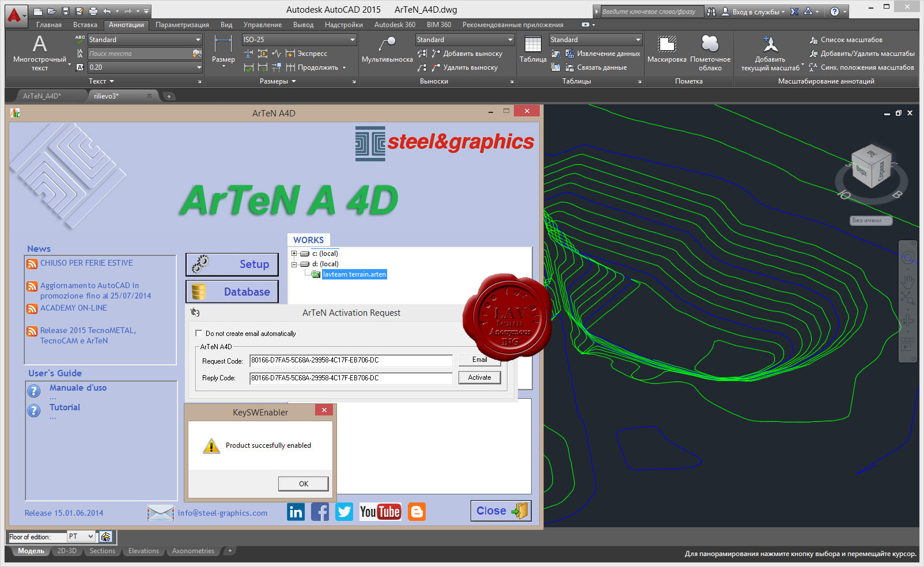This screenshot has height=567, width=924.
Task: Click the Multiline Text large A icon
Action: [x=40, y=44]
